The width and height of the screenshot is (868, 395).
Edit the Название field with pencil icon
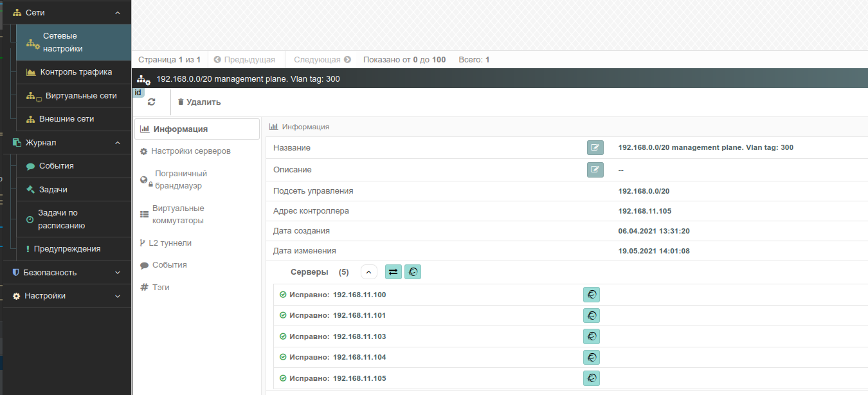pos(595,147)
